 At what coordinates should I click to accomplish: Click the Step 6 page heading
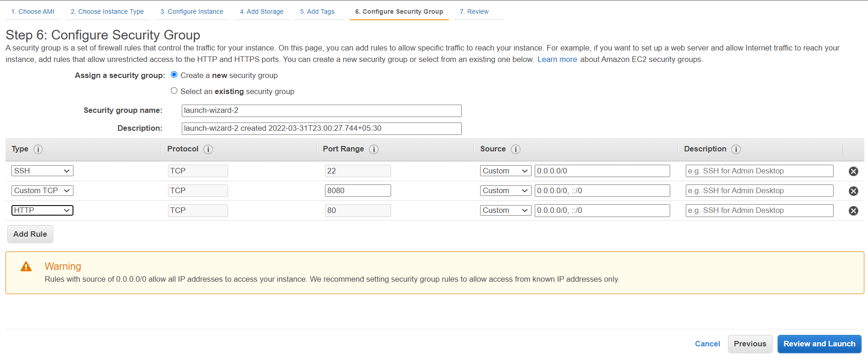(103, 35)
